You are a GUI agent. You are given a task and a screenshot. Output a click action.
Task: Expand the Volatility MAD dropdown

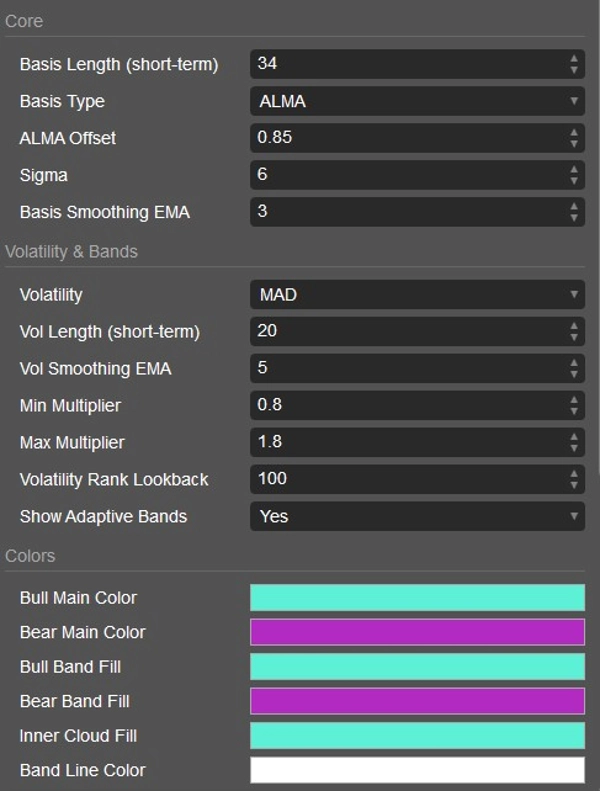[x=416, y=295]
